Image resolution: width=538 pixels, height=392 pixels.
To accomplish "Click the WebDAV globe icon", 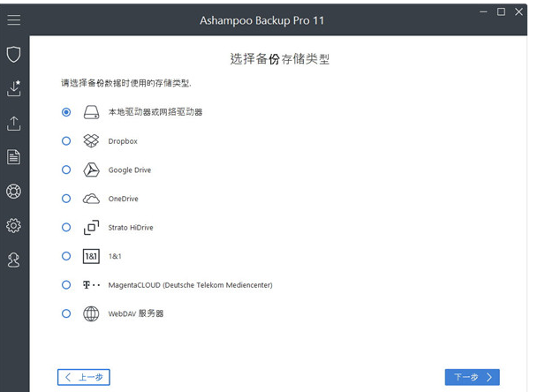I will (x=91, y=313).
